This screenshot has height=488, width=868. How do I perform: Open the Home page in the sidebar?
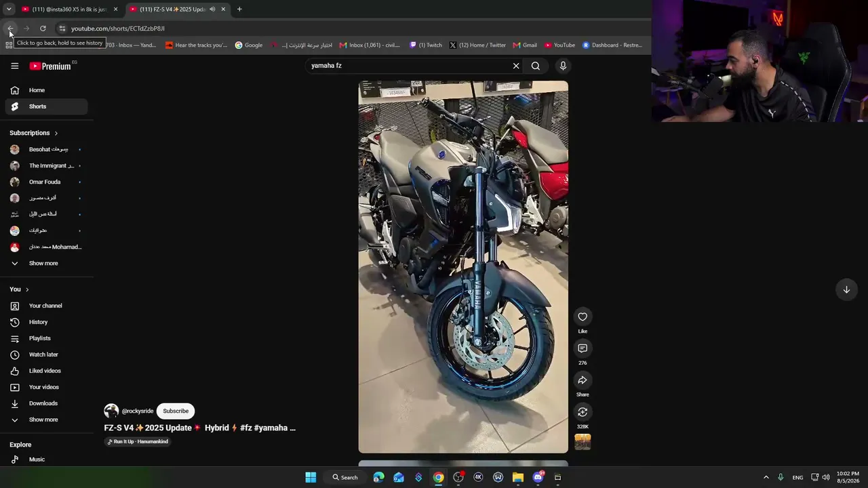point(46,90)
